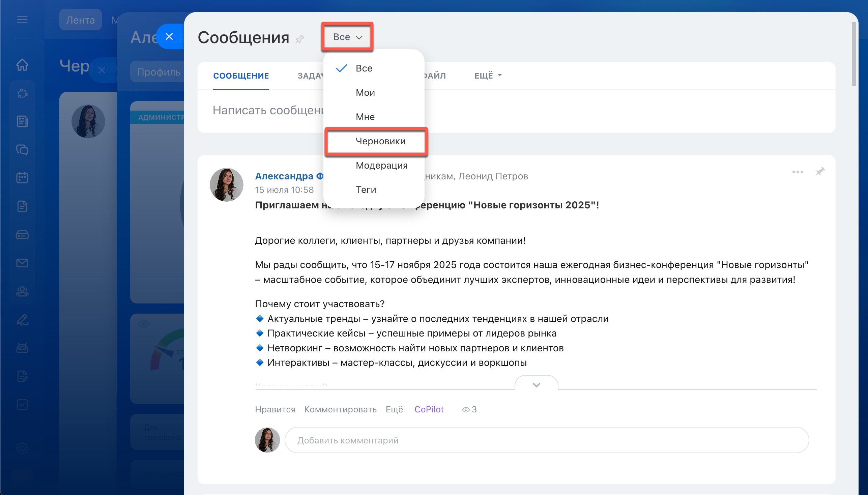
Task: Click the views eye counter showing 3
Action: coord(469,409)
